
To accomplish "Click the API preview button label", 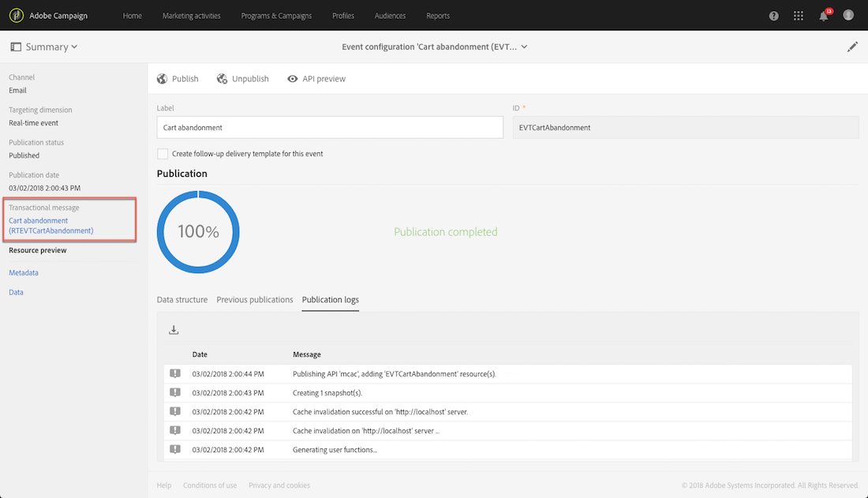I will click(324, 79).
